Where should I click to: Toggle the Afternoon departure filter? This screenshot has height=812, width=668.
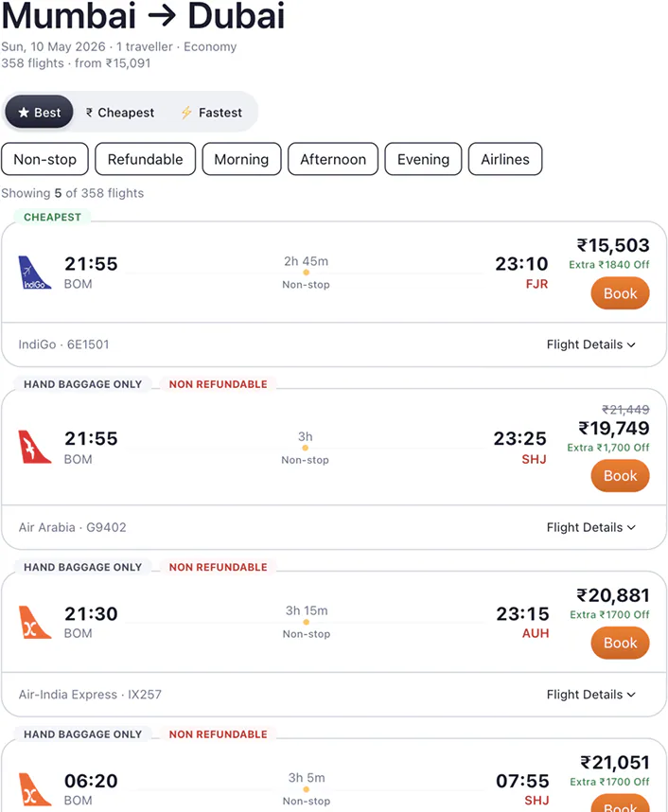click(333, 159)
